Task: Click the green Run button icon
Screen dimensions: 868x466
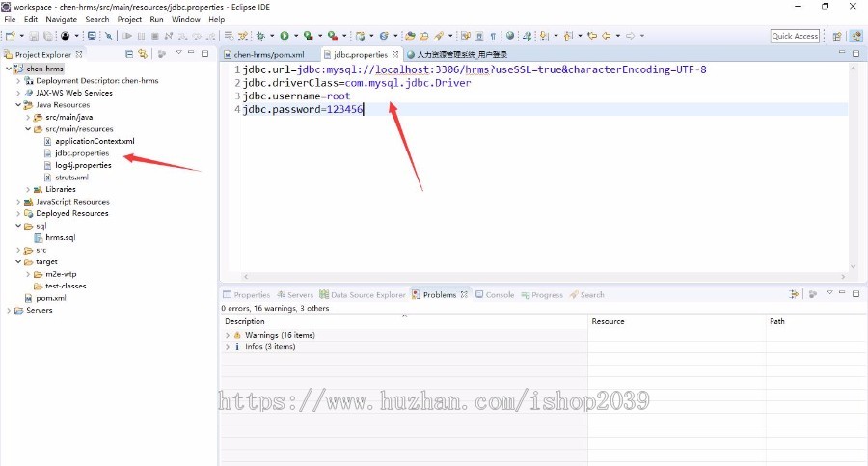Action: [284, 36]
